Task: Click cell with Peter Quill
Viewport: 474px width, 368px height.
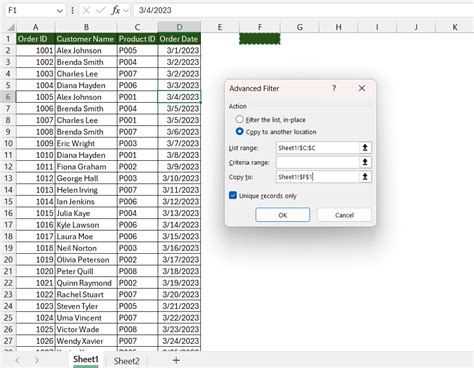Action: [x=86, y=271]
